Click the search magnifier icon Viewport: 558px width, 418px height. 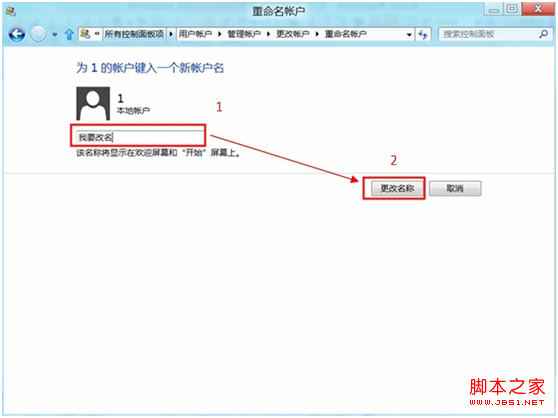click(x=543, y=34)
